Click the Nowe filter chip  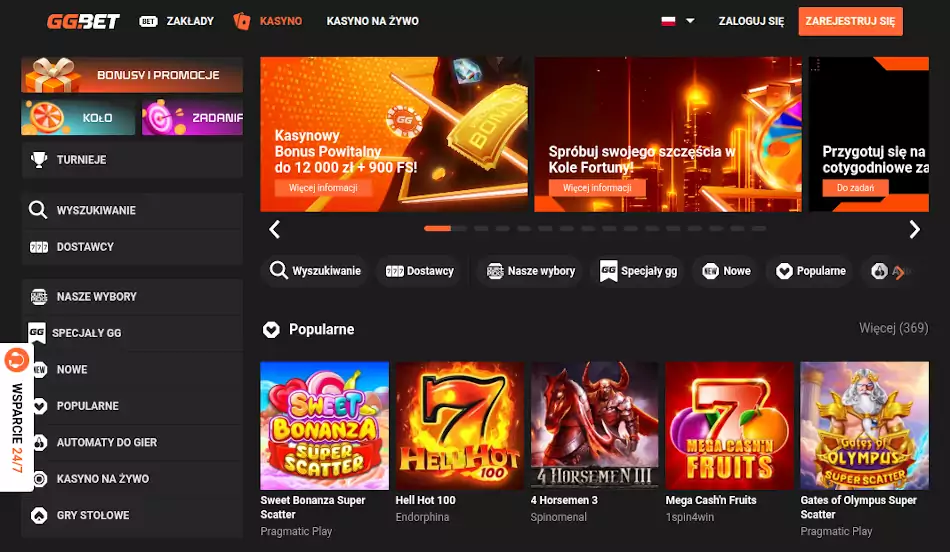[x=726, y=271]
